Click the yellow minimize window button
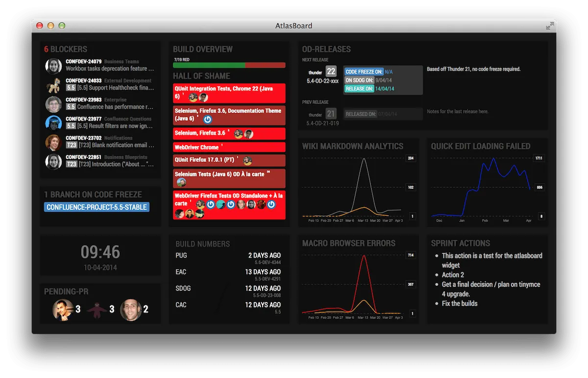Screen dimensions: 588x378 51,25
